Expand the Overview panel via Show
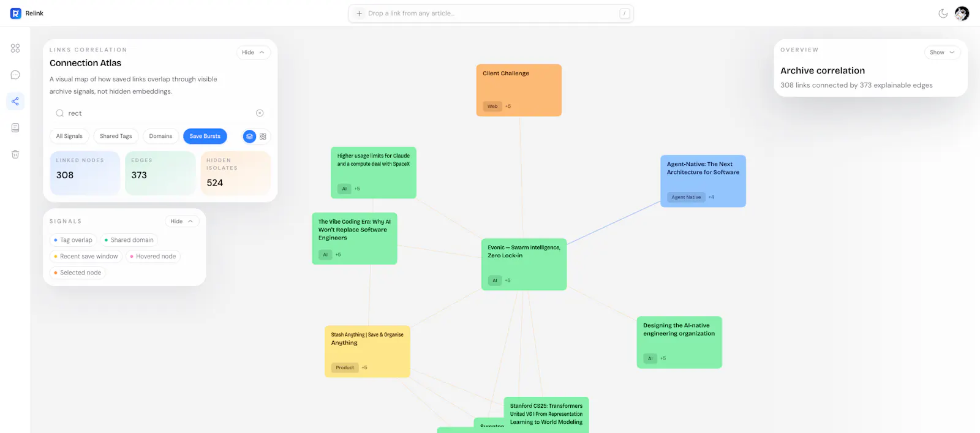Screen dimensions: 980x433 point(942,53)
